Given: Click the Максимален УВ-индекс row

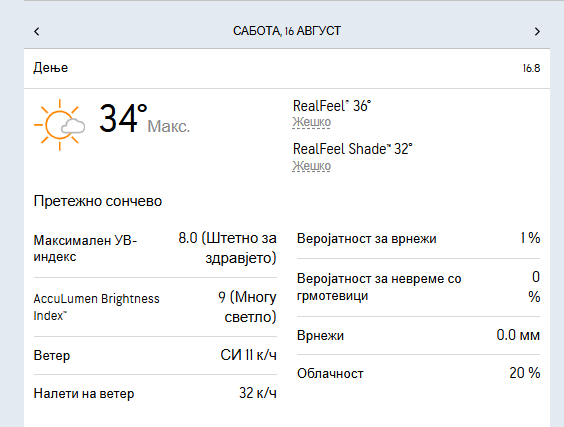Looking at the screenshot, I should tap(155, 248).
